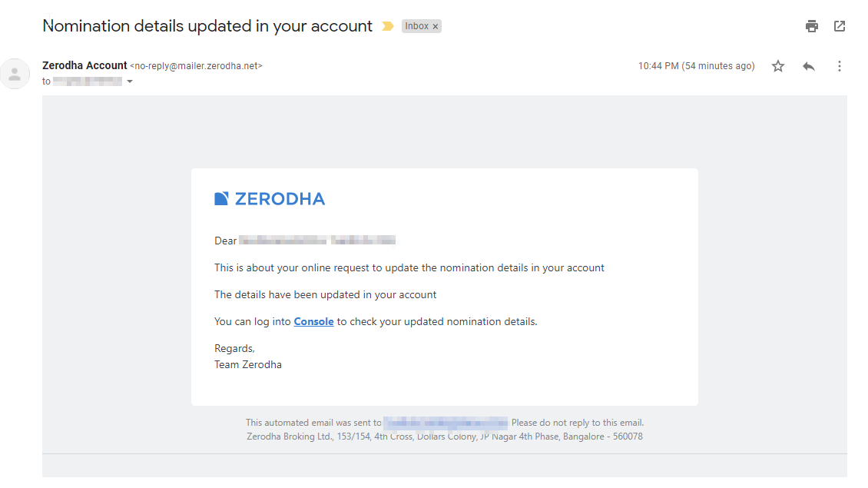
Task: Click the sender profile avatar
Action: tap(15, 73)
